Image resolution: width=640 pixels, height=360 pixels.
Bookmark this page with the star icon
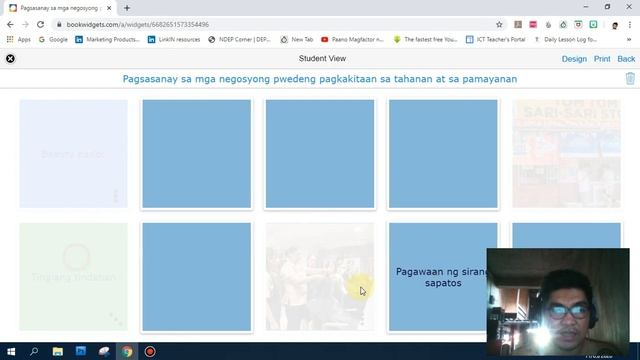click(499, 24)
